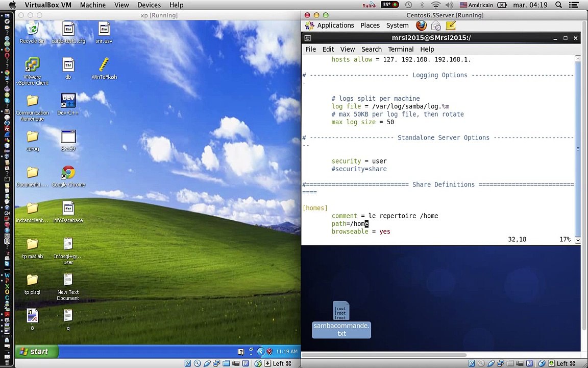The width and height of the screenshot is (588, 368).
Task: Open VirtualBox View menu
Action: tap(121, 5)
